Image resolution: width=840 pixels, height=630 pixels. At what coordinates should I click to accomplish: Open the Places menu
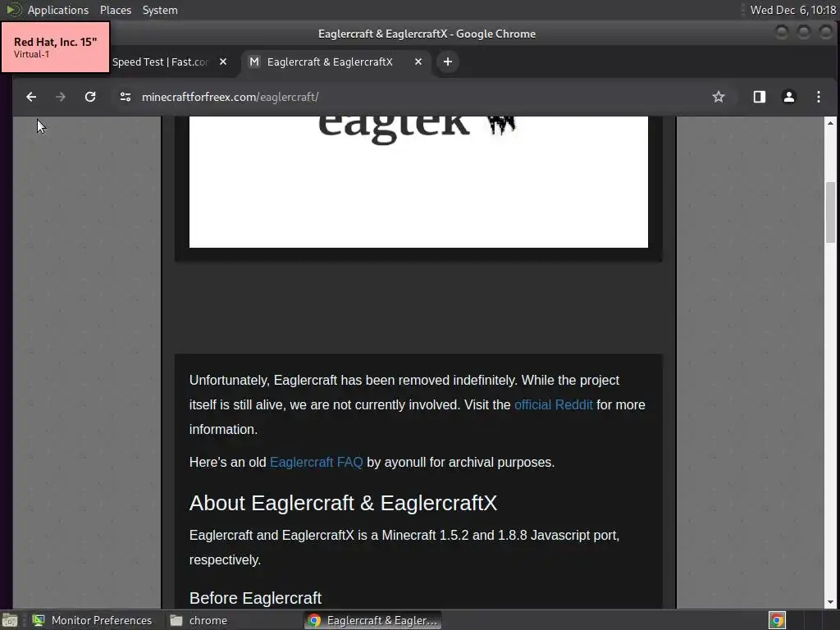115,10
